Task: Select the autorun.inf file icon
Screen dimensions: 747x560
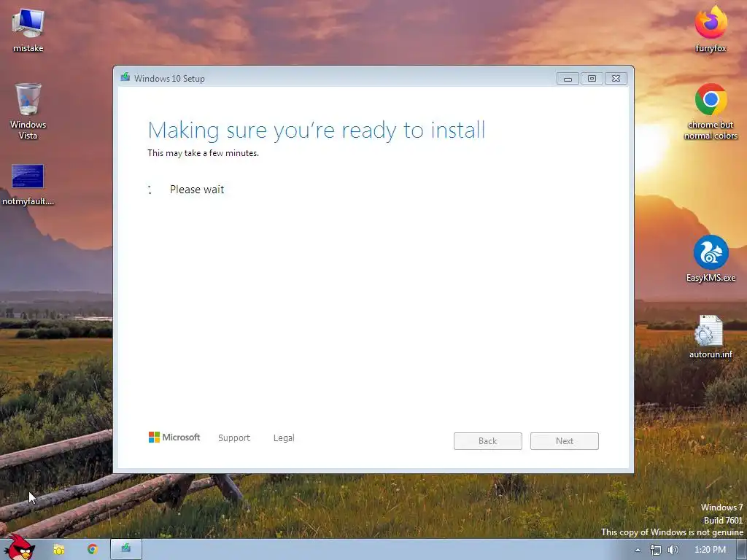Action: click(x=711, y=336)
